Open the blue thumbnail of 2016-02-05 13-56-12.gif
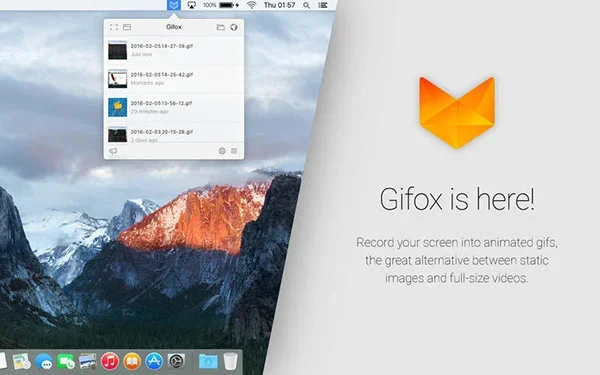The height and width of the screenshot is (375, 600). 117,108
